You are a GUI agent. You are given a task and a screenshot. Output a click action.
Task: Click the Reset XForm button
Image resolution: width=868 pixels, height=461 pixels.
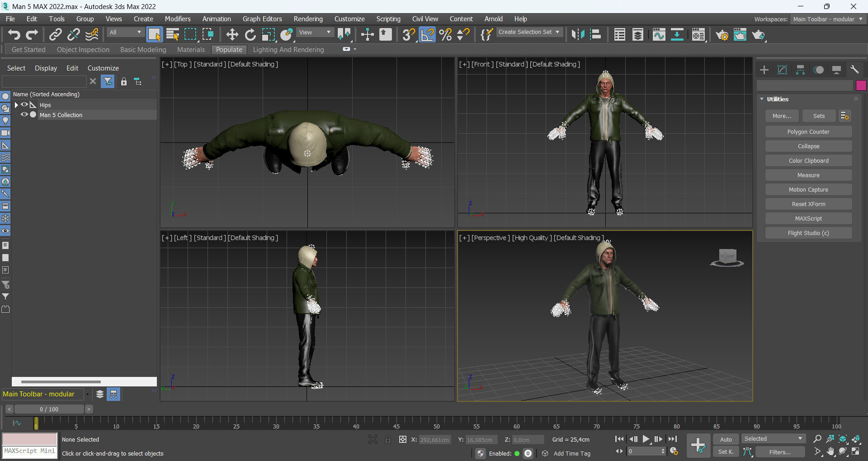(x=808, y=204)
